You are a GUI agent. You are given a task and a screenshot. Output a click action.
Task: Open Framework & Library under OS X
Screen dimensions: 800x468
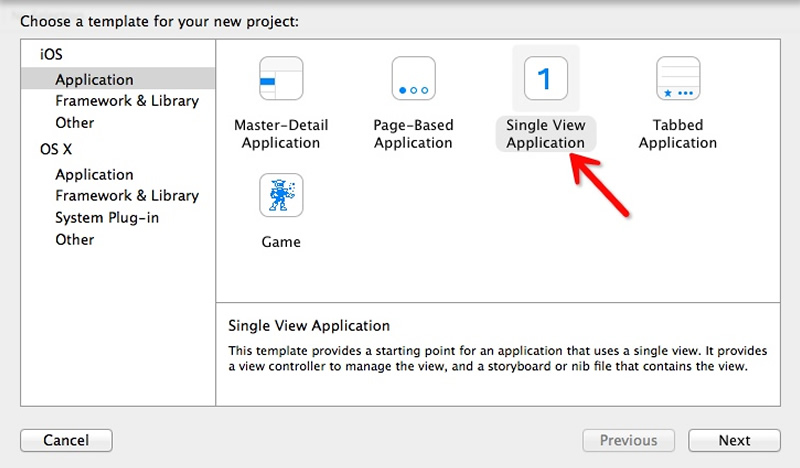pyautogui.click(x=127, y=196)
